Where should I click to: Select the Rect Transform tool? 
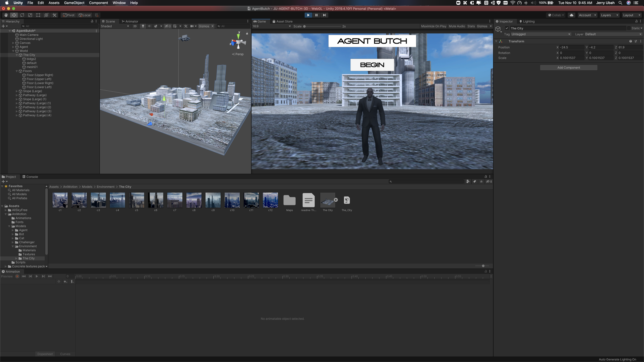(38, 15)
